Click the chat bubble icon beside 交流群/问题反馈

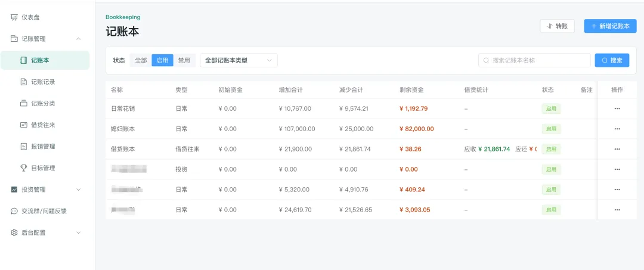coord(14,211)
